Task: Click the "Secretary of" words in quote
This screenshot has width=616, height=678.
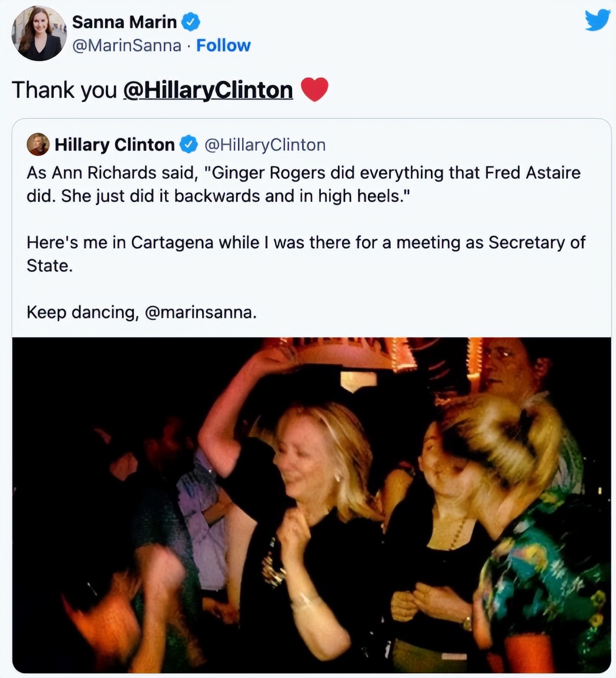Action: (537, 242)
